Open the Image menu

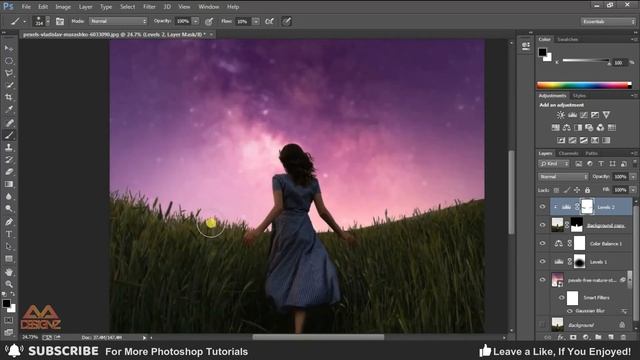[63, 7]
